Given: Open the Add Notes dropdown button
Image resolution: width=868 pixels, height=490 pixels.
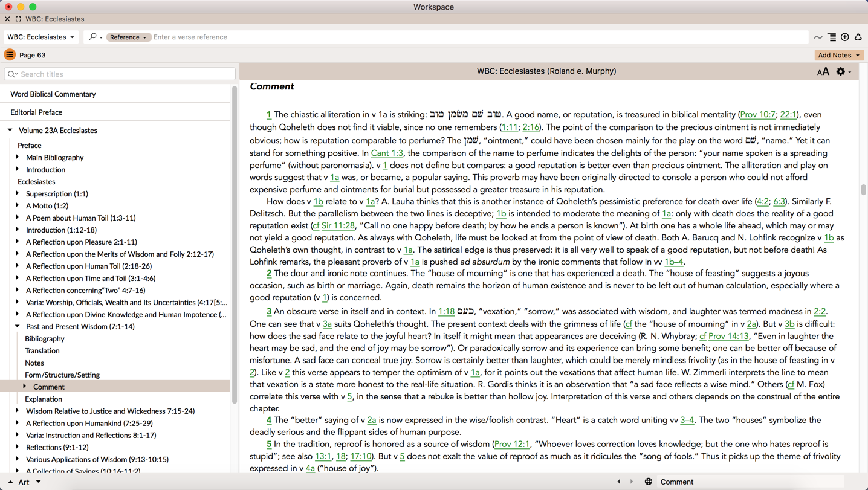Looking at the screenshot, I should coord(838,55).
